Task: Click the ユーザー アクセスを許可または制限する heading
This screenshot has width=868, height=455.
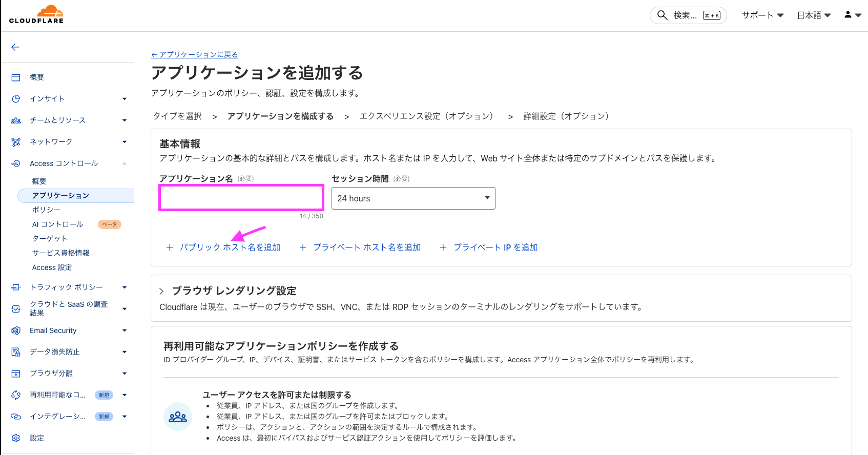Action: click(277, 395)
